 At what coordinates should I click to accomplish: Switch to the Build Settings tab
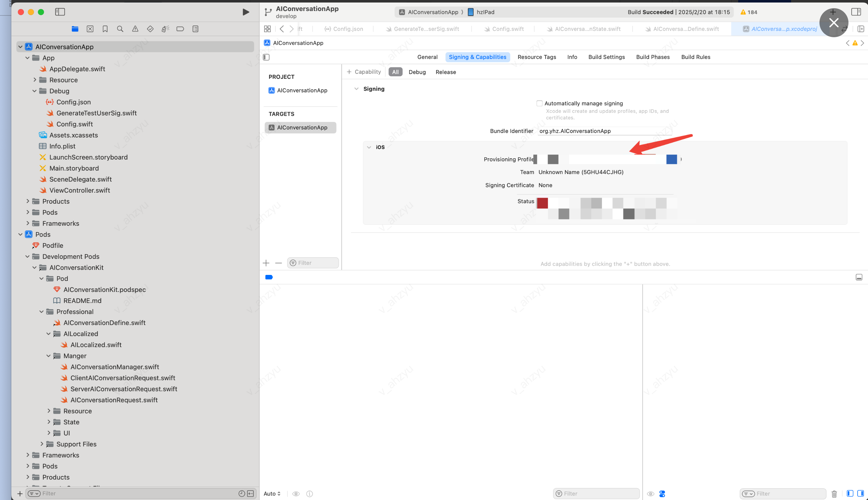(x=606, y=57)
